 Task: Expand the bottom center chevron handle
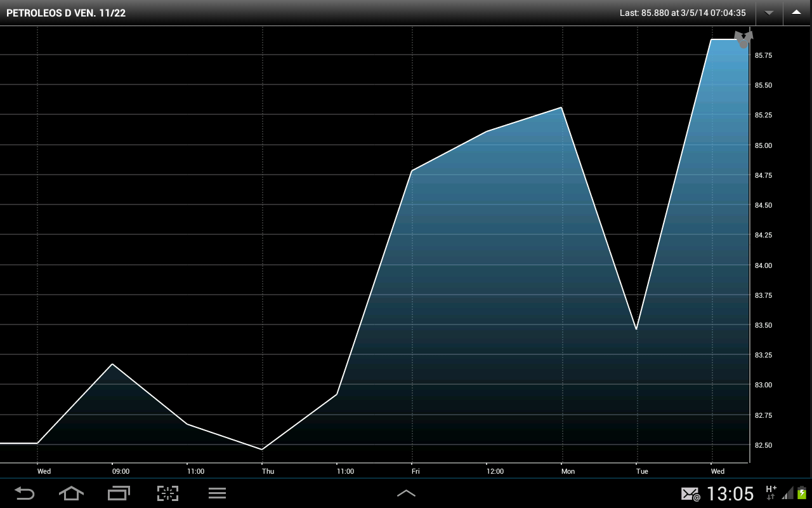pos(406,493)
